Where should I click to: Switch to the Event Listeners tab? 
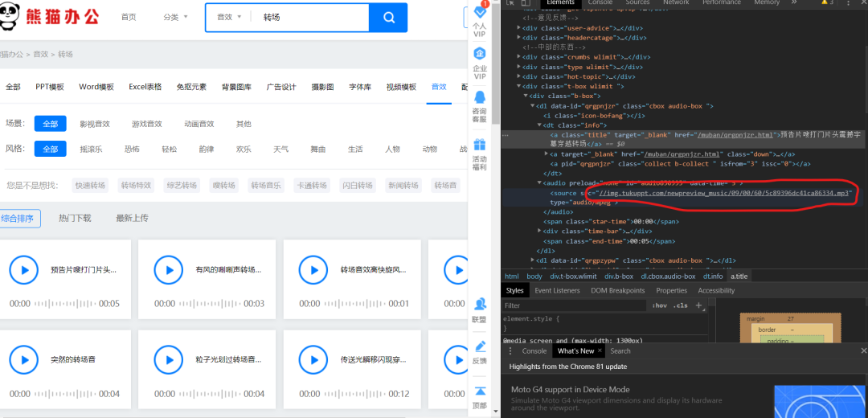[x=557, y=290]
